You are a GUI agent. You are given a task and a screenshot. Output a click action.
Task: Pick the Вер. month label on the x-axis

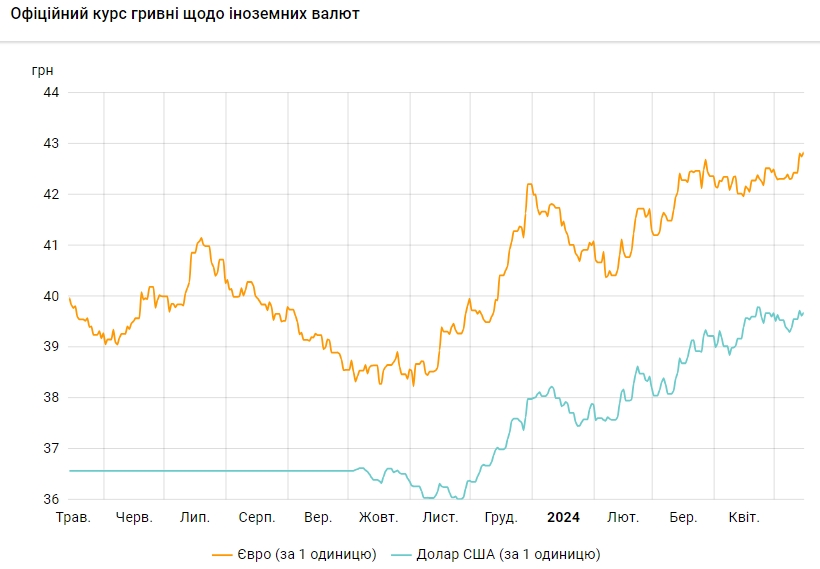pos(318,517)
